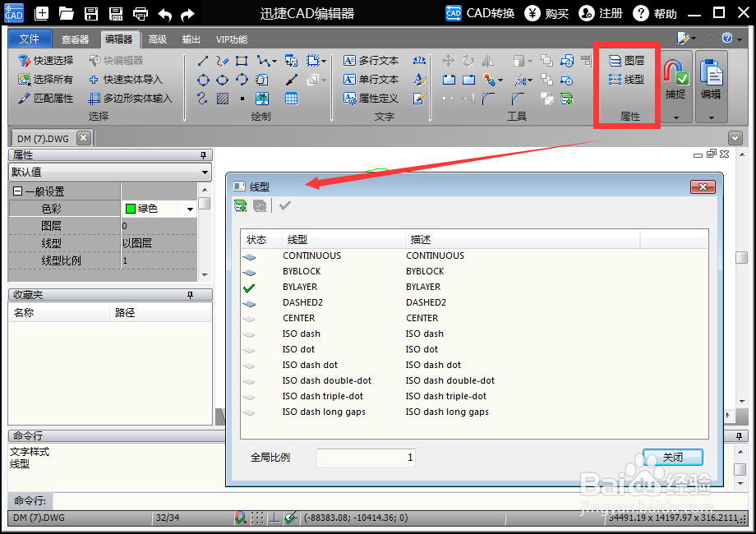Select the Spline curve tool

[202, 99]
